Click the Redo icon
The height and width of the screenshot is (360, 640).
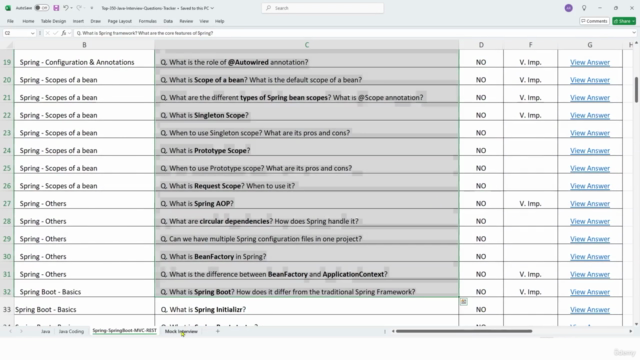click(79, 8)
